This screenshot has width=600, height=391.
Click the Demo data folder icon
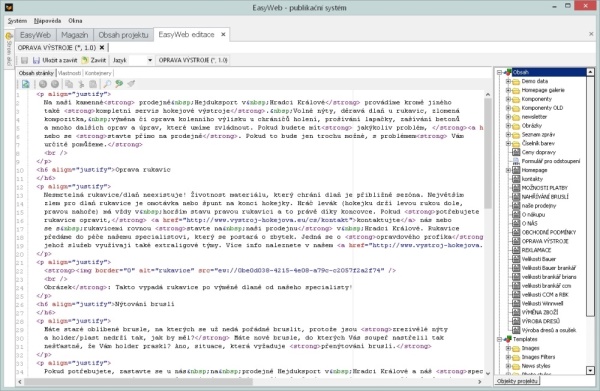point(516,81)
